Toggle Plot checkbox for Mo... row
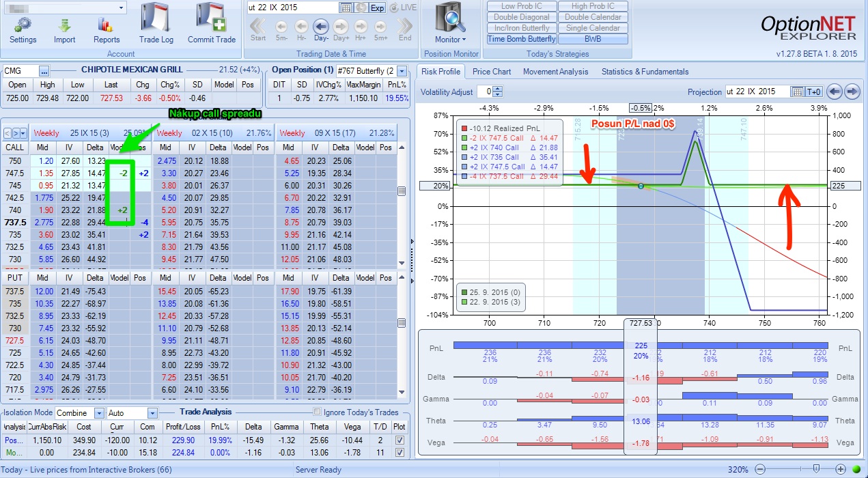 click(400, 452)
